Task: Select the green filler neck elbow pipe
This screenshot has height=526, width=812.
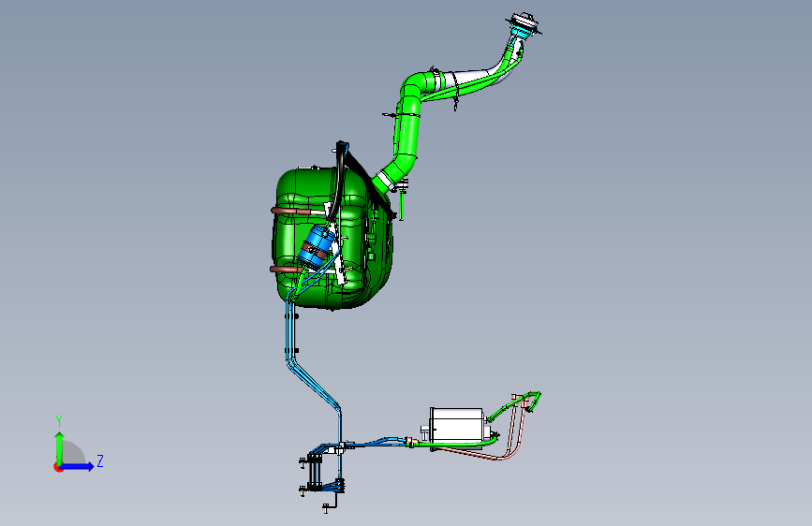Action: (410, 124)
